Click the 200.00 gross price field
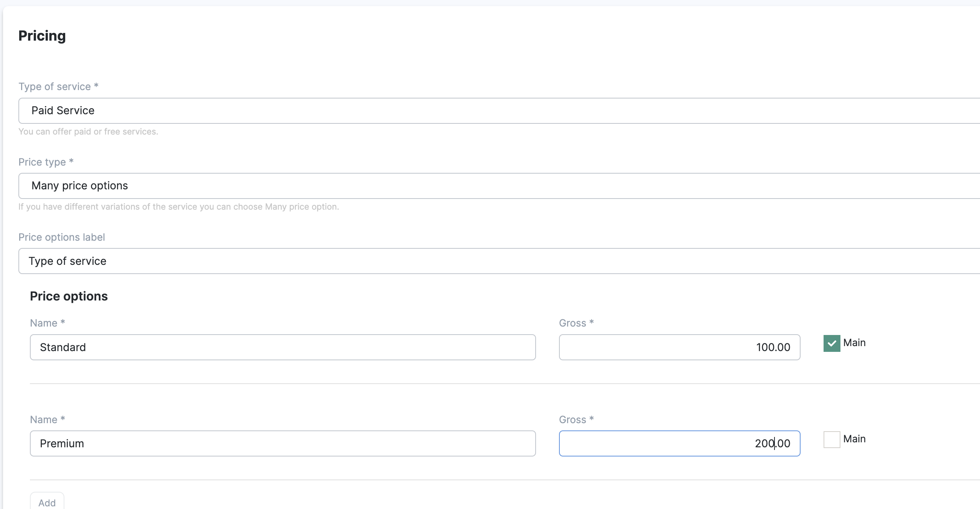Viewport: 980px width, 509px height. pyautogui.click(x=679, y=443)
